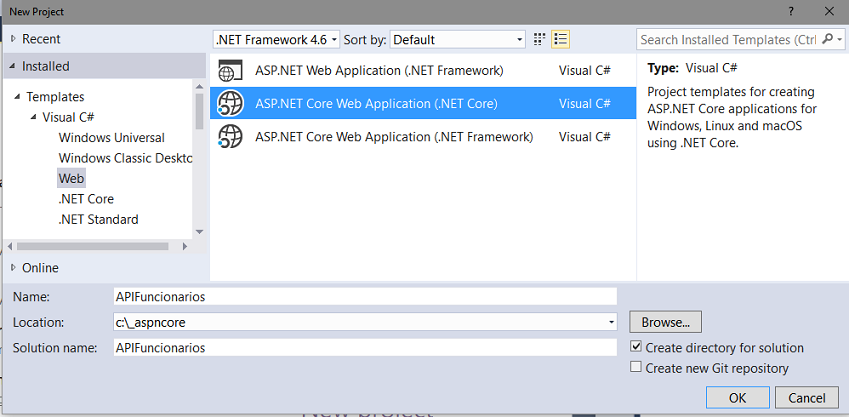Viewport: 849px width, 417px height.
Task: Select ASP.NET Web Application (.NET Framework) template
Action: pyautogui.click(x=423, y=70)
